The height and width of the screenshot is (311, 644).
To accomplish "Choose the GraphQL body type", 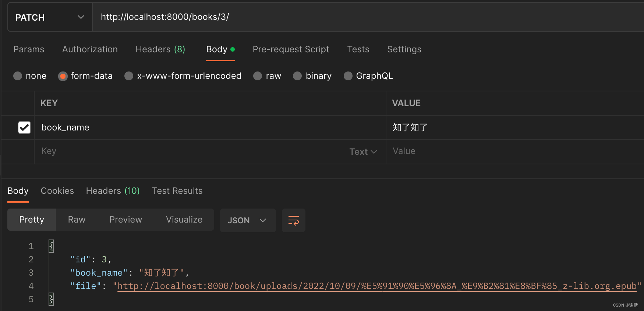I will pos(368,76).
